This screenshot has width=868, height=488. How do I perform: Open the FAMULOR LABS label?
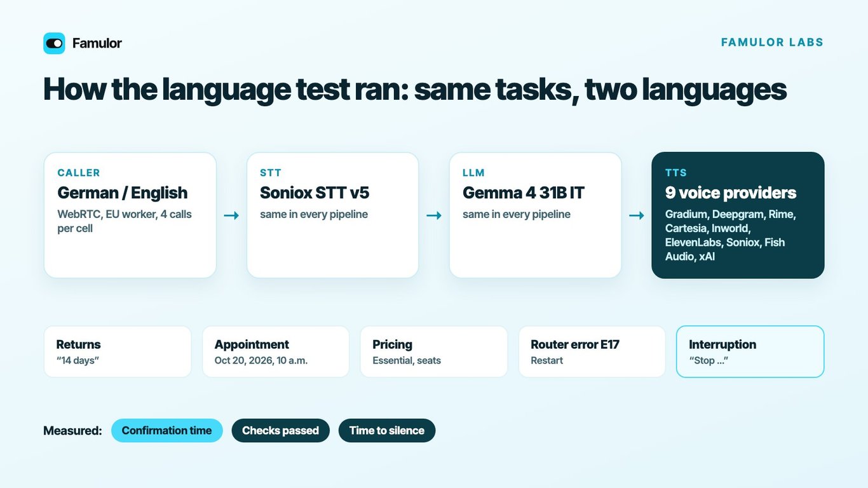[772, 43]
